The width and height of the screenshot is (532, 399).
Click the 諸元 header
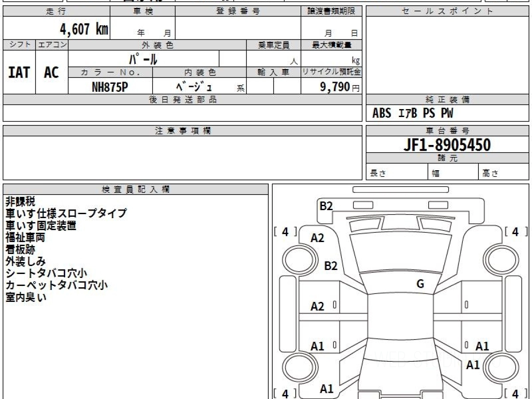tap(447, 158)
